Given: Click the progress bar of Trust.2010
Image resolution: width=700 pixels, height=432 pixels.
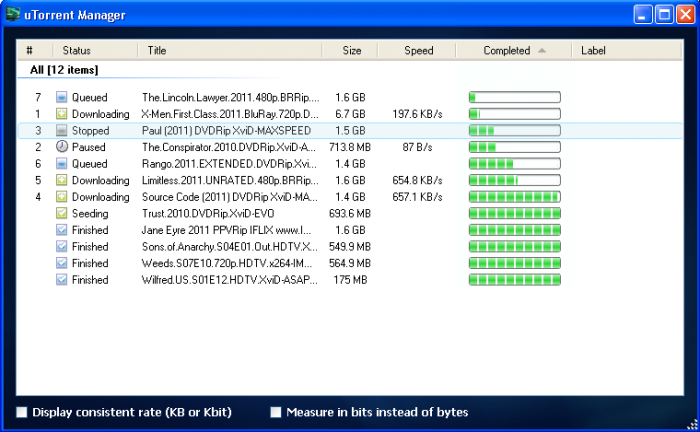Looking at the screenshot, I should pyautogui.click(x=515, y=213).
